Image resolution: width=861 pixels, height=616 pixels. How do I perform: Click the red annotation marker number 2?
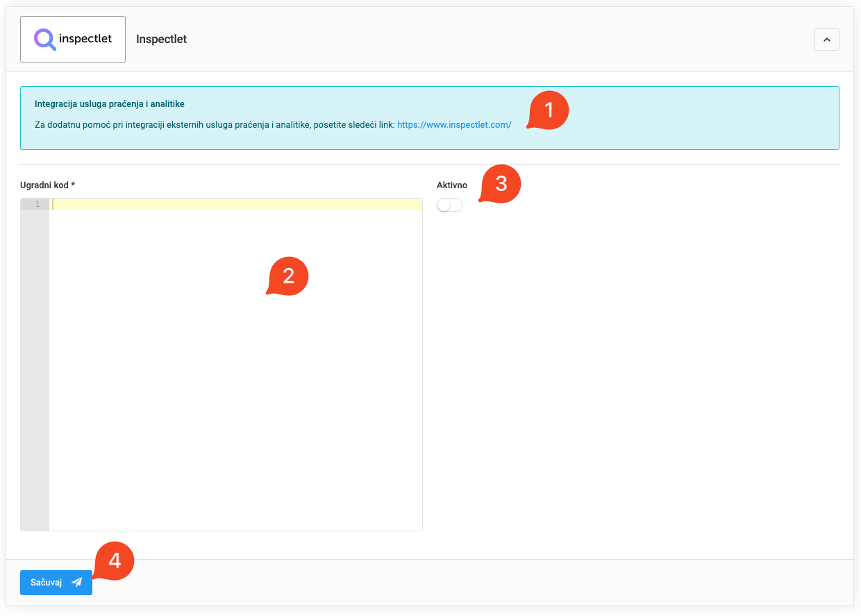(288, 276)
